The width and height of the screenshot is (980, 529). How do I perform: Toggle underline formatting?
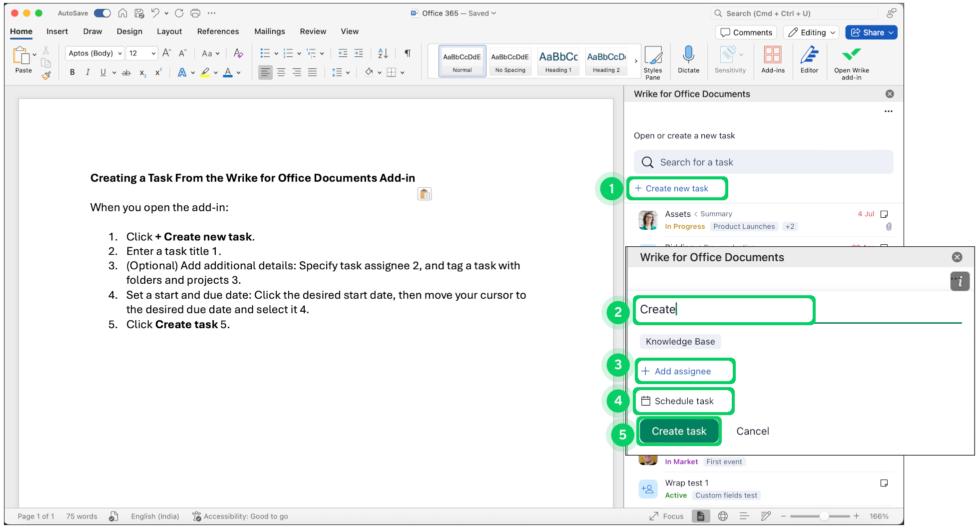(102, 72)
